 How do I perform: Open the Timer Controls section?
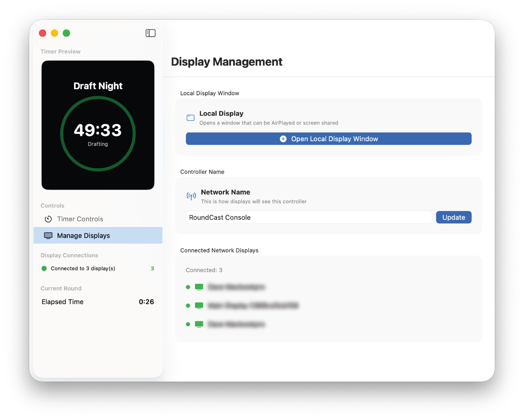(80, 219)
